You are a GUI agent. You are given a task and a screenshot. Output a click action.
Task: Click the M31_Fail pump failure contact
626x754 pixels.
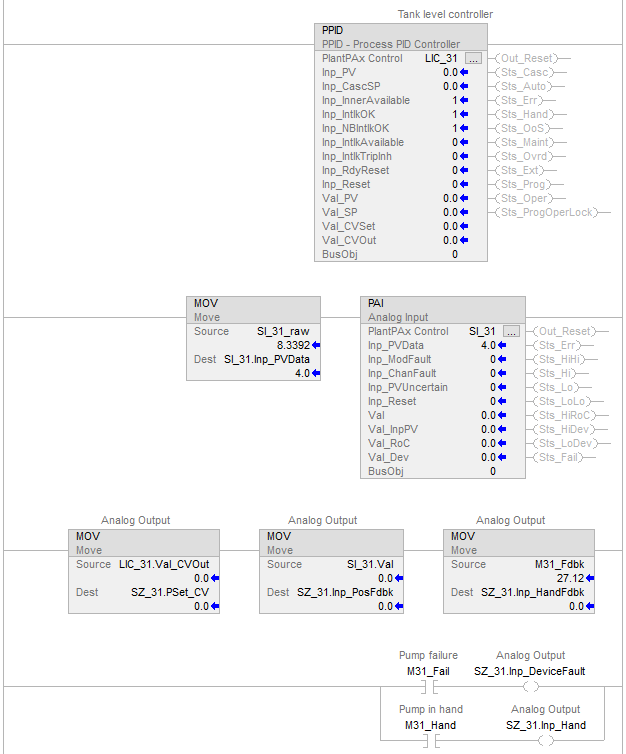click(x=429, y=687)
